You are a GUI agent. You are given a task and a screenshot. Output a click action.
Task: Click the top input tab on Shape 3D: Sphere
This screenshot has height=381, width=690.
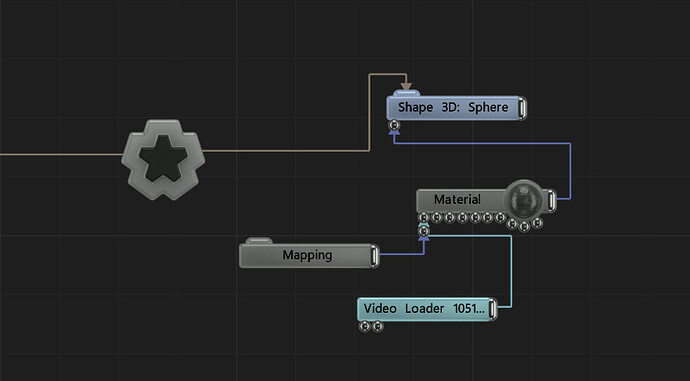(406, 93)
